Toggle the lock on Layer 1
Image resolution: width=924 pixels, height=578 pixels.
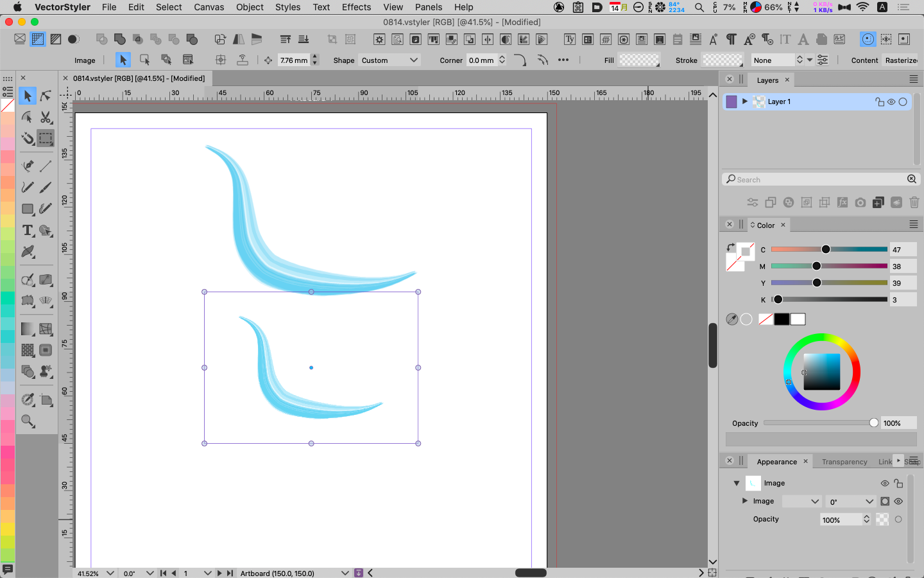tap(879, 101)
